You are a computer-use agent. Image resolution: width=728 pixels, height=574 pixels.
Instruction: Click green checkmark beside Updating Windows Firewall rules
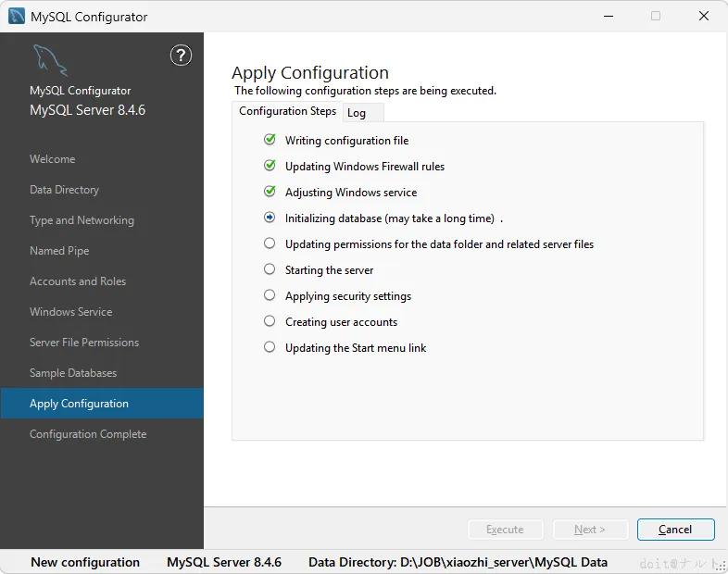270,166
